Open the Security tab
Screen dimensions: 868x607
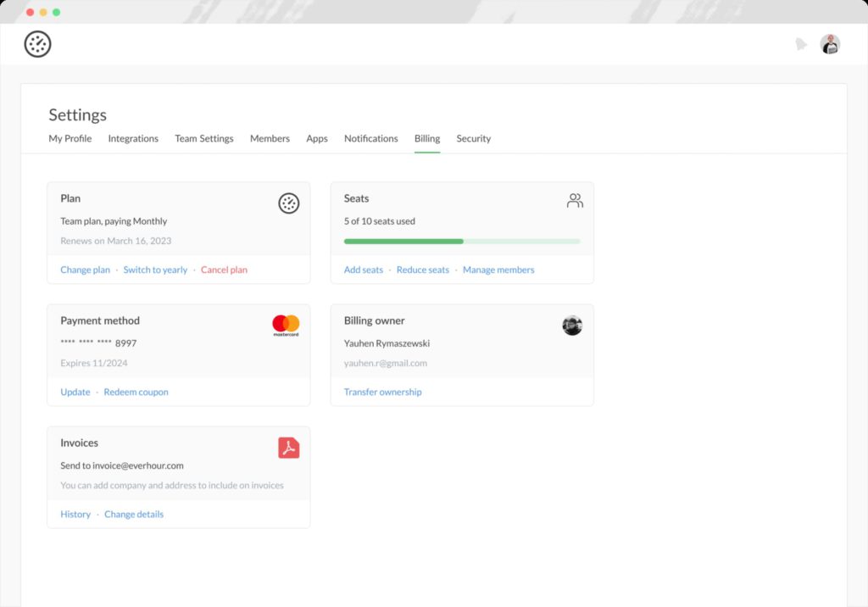[x=473, y=138]
